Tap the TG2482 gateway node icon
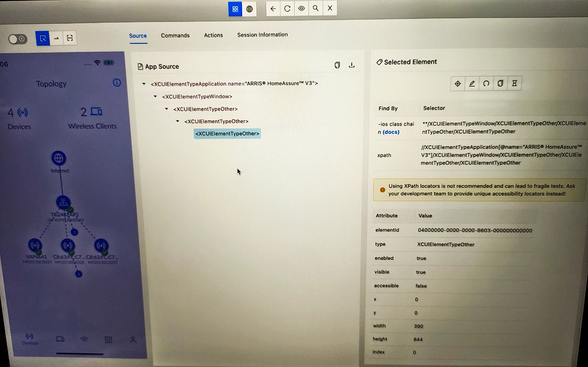 click(64, 203)
